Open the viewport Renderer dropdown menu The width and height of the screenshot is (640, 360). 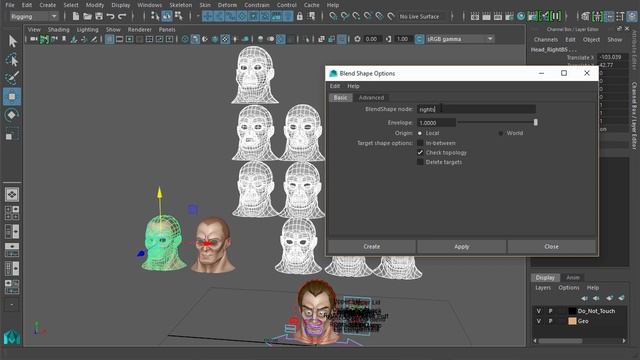(x=140, y=29)
